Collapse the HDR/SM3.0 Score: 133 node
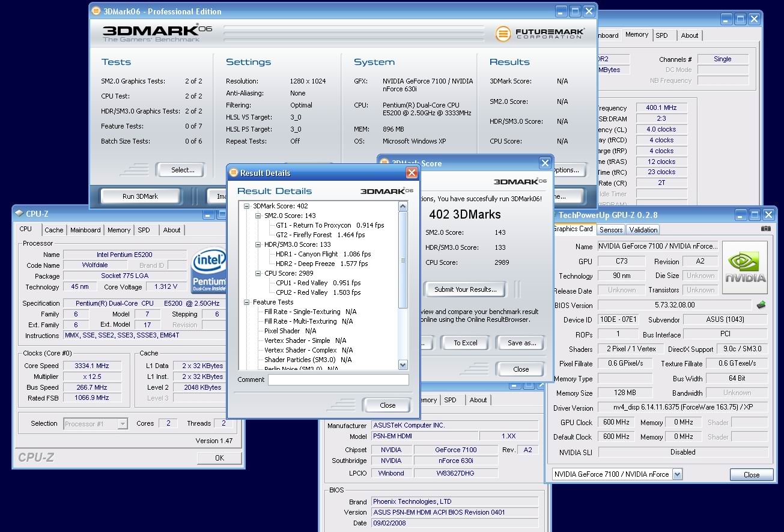Viewport: 784px width, 532px height. (258, 244)
